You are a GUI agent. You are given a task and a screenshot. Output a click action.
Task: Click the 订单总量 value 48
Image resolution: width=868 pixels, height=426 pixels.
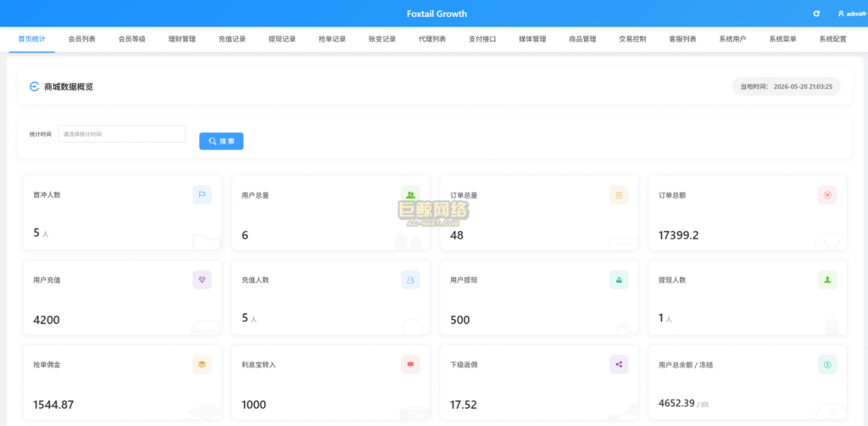457,235
